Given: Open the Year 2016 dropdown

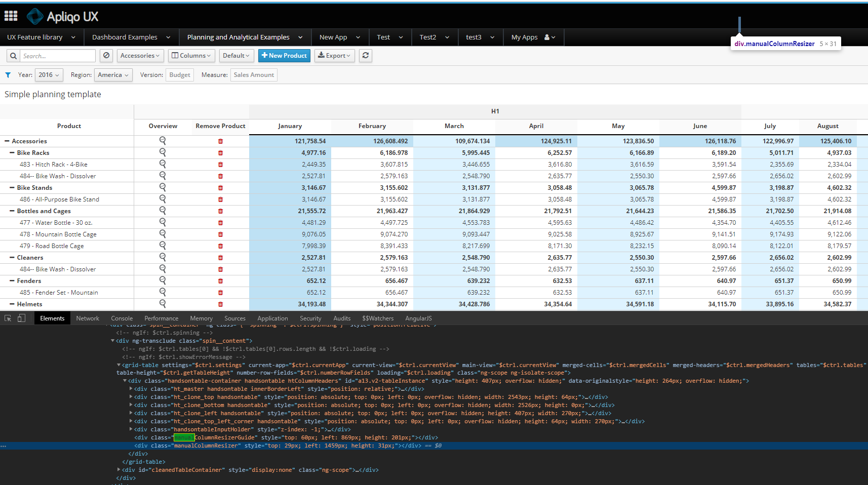Looking at the screenshot, I should click(x=49, y=75).
